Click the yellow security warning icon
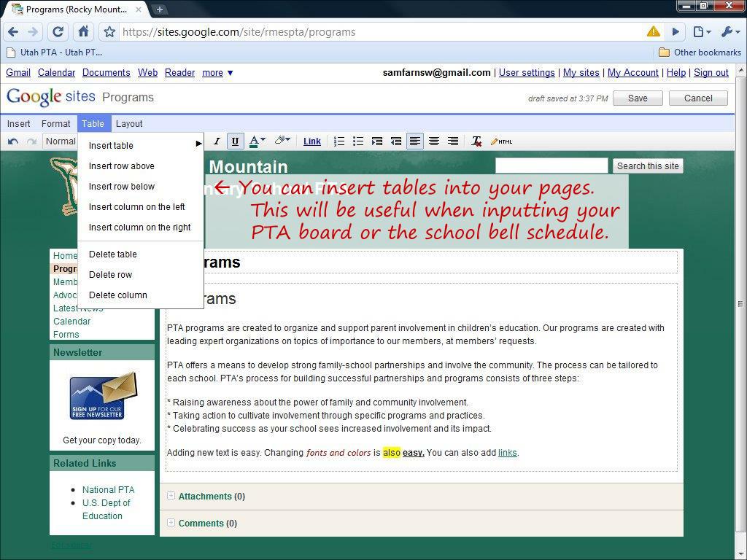This screenshot has width=747, height=560. [654, 32]
